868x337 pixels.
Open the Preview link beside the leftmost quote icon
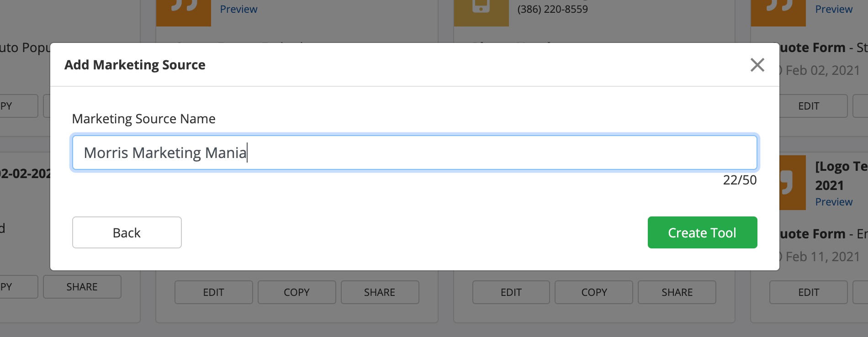pos(238,9)
